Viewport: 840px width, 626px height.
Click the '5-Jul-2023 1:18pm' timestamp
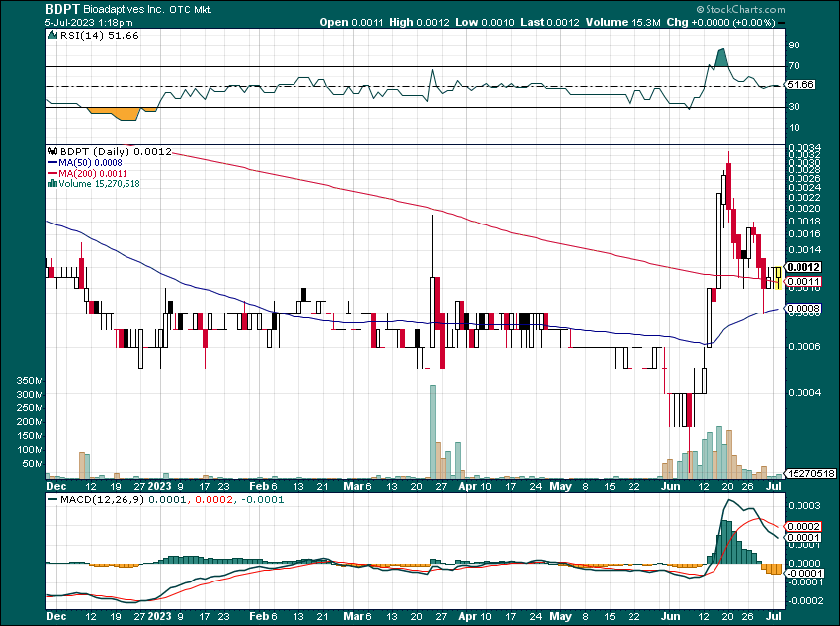[x=90, y=23]
